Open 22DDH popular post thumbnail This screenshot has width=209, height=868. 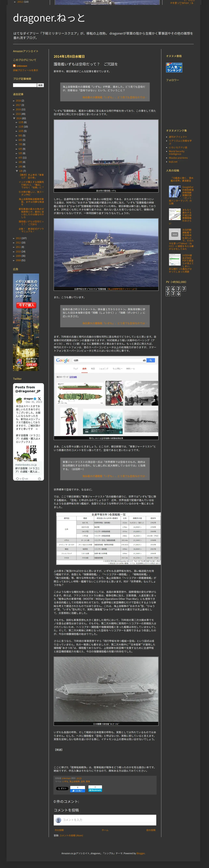click(x=174, y=260)
